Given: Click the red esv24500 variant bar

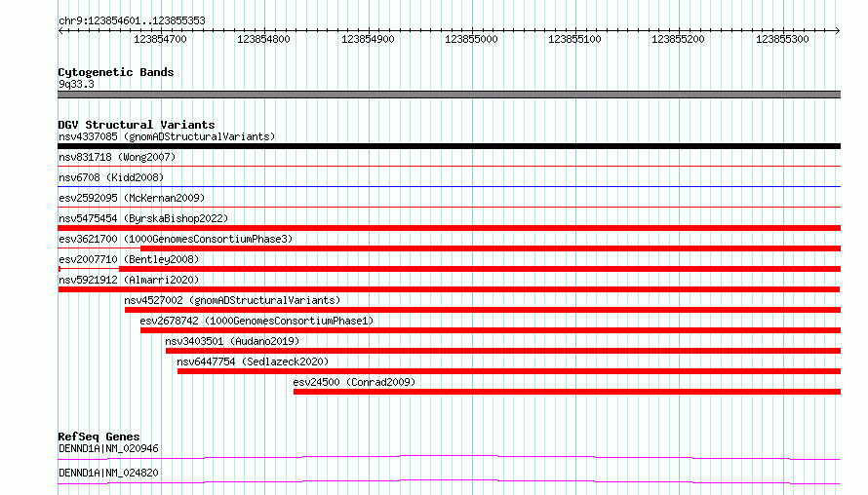Looking at the screenshot, I should point(567,392).
